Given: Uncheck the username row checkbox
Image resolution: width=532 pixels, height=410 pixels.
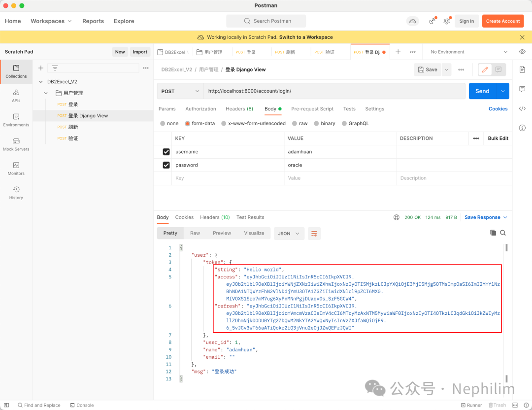Looking at the screenshot, I should [166, 152].
